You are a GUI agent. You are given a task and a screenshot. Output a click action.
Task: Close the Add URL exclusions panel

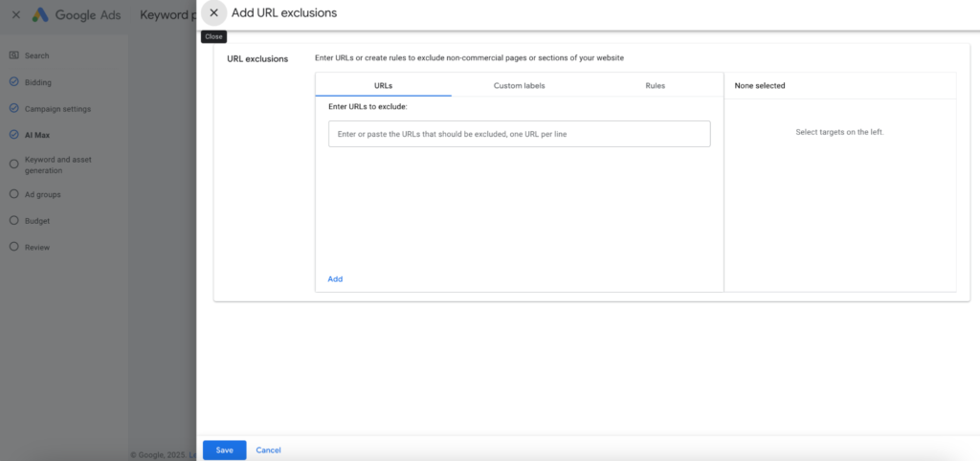213,13
